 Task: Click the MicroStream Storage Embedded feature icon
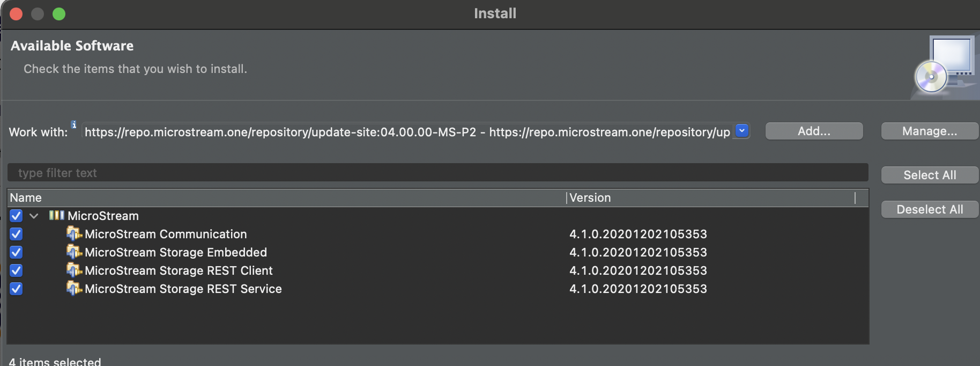pyautogui.click(x=75, y=252)
